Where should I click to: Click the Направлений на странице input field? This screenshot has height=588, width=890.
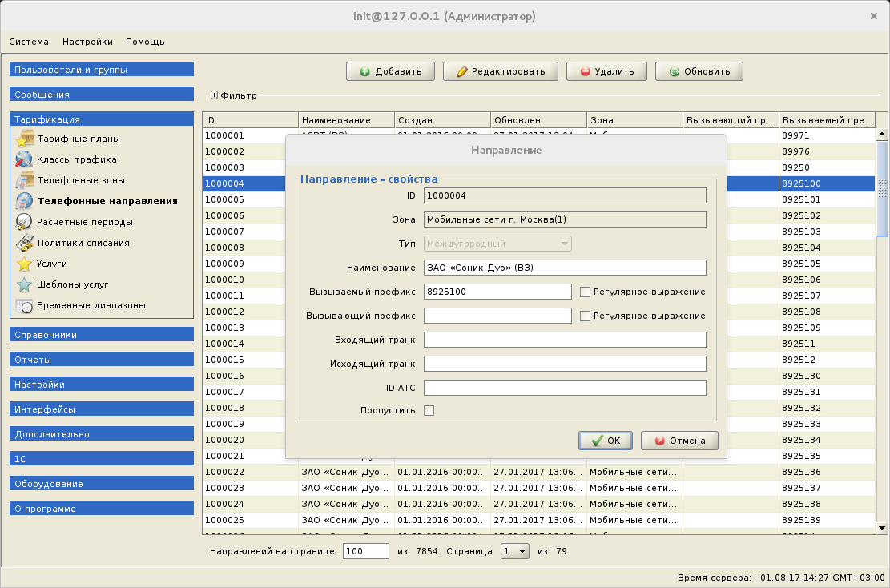tap(365, 551)
